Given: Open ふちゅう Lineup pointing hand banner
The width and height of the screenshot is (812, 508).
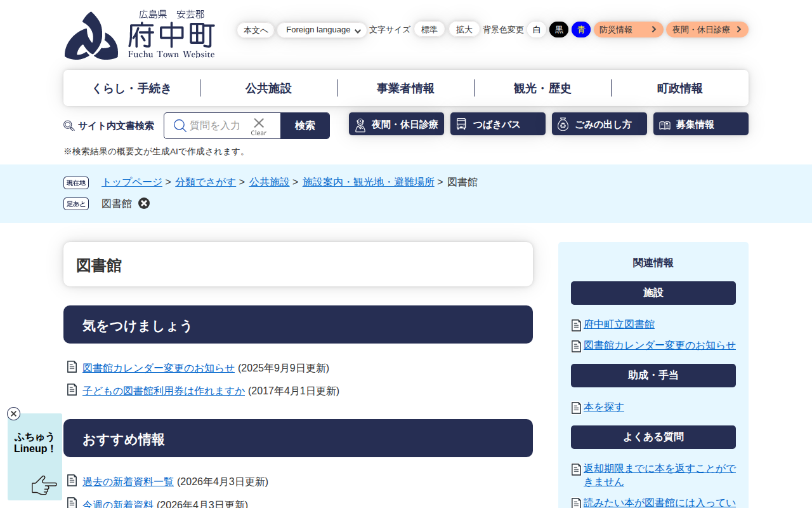Looking at the screenshot, I should tap(35, 457).
